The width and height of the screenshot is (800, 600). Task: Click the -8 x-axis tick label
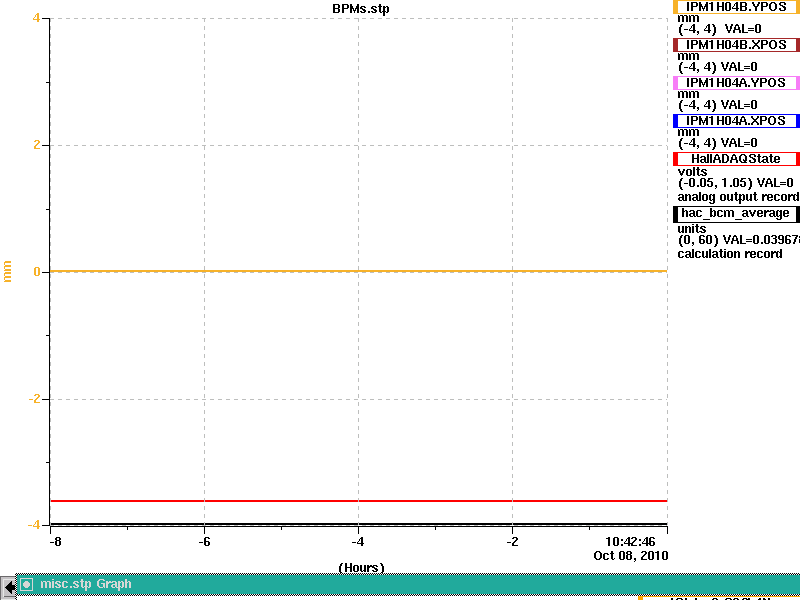[x=55, y=542]
